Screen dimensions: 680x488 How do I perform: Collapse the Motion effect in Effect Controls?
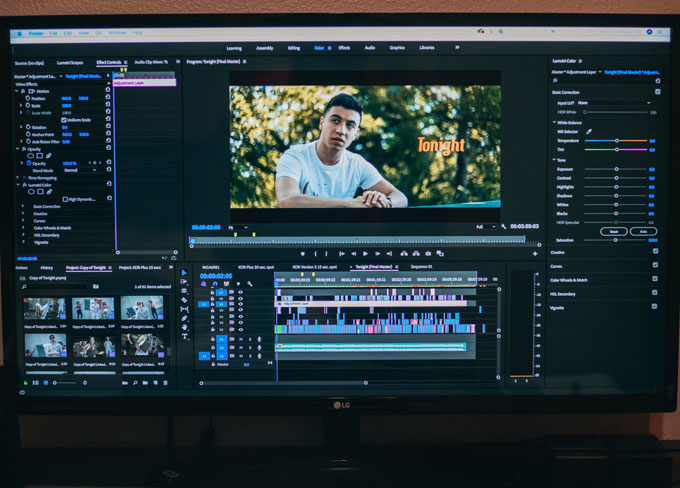(17, 92)
